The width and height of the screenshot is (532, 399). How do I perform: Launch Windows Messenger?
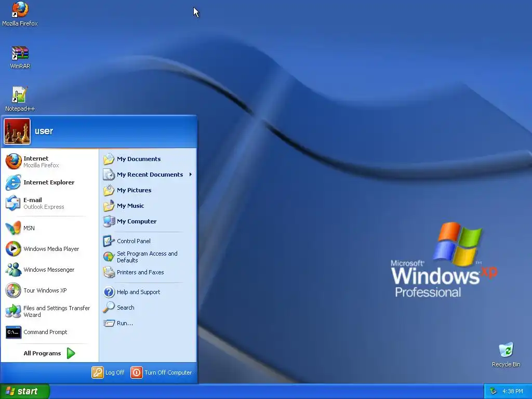coord(49,270)
